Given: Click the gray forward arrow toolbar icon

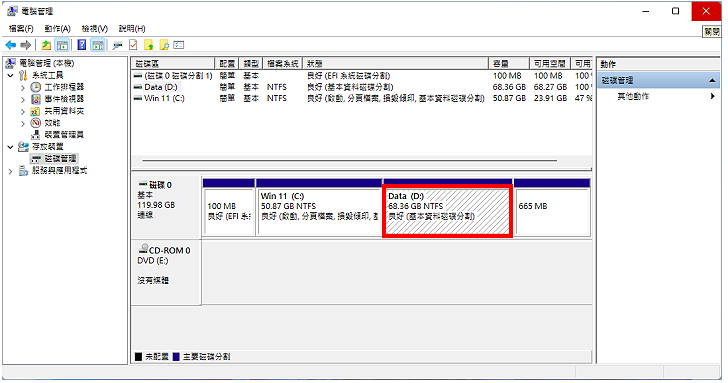Looking at the screenshot, I should coord(26,45).
